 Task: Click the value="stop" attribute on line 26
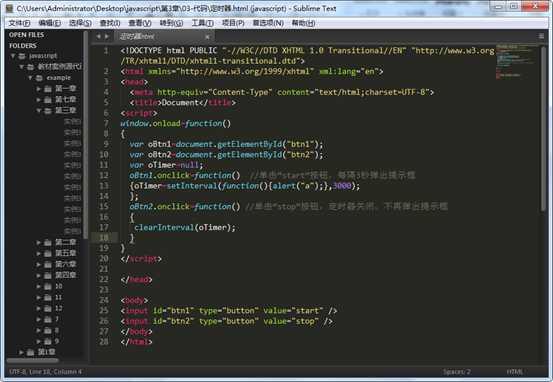point(291,321)
